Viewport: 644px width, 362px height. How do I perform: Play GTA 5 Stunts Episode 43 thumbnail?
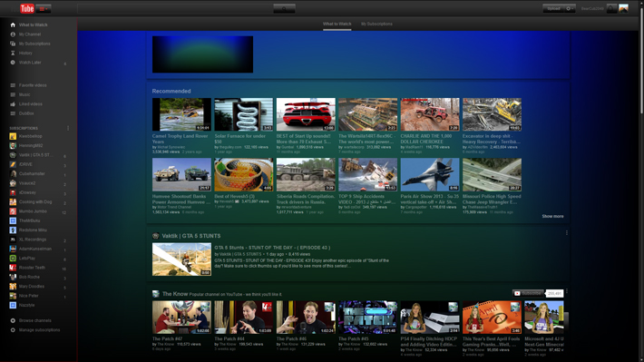point(181,259)
